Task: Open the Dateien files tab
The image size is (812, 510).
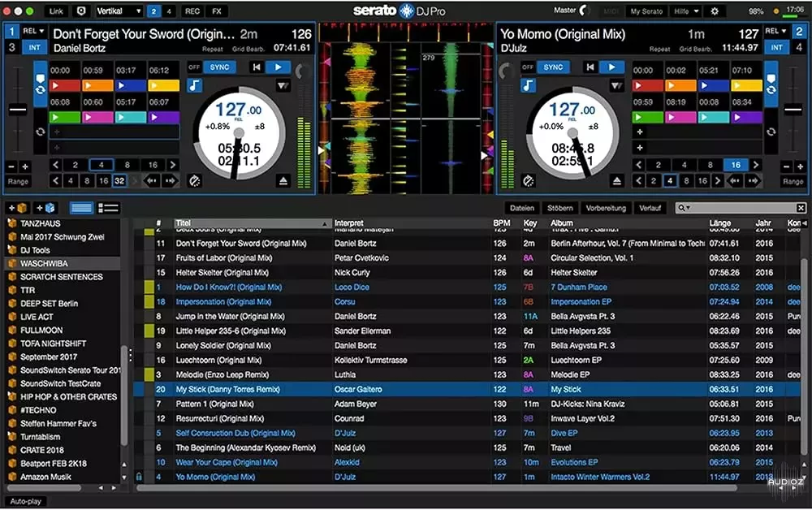Action: point(521,208)
